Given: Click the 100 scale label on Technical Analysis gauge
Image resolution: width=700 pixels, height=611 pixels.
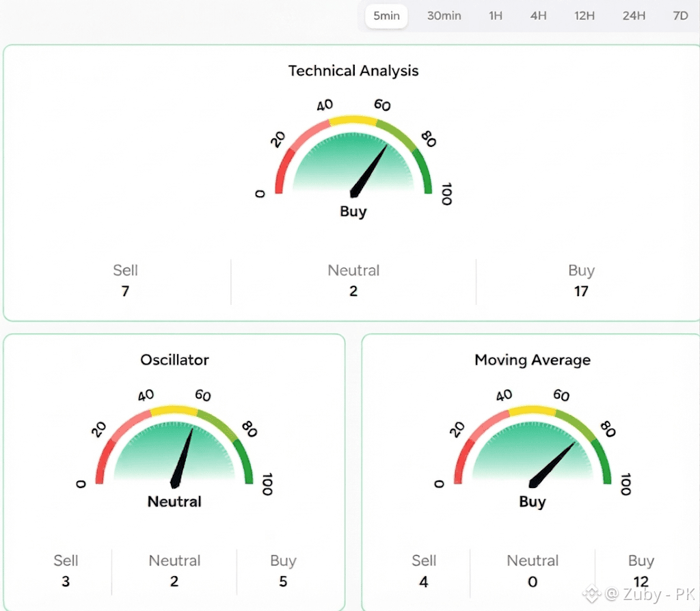Looking at the screenshot, I should [x=446, y=193].
